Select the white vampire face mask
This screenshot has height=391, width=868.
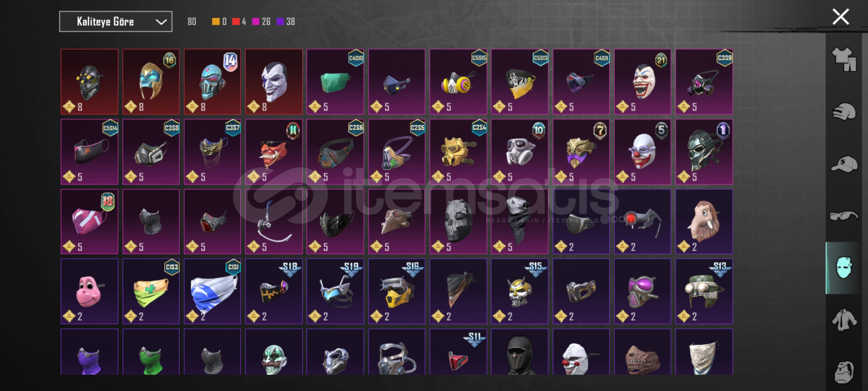pos(274,82)
